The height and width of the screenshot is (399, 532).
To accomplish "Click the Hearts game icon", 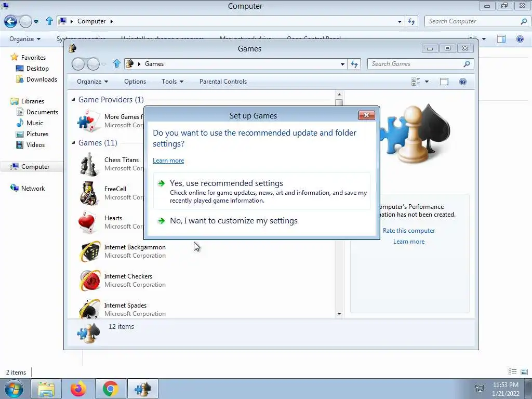I will click(x=87, y=222).
